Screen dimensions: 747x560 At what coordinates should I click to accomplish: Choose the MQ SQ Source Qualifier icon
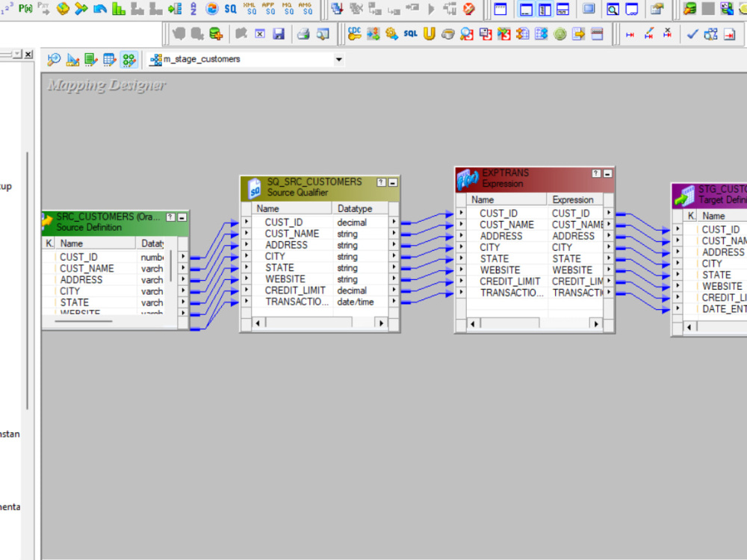[x=288, y=8]
